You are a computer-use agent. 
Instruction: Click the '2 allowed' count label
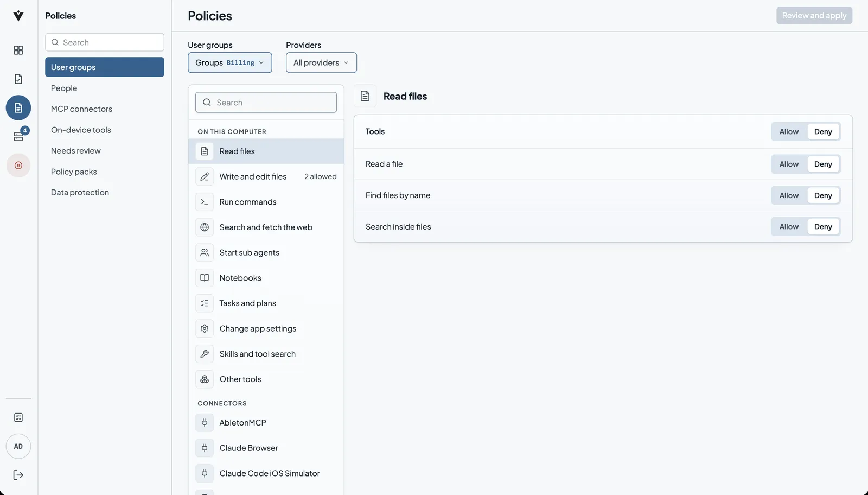(321, 176)
